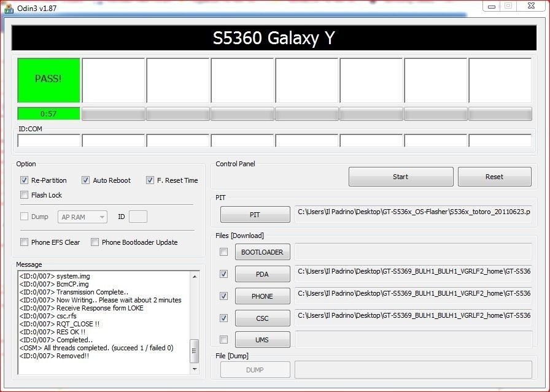Close the Odin3 window
Image resolution: width=550 pixels, height=392 pixels.
coord(531,6)
